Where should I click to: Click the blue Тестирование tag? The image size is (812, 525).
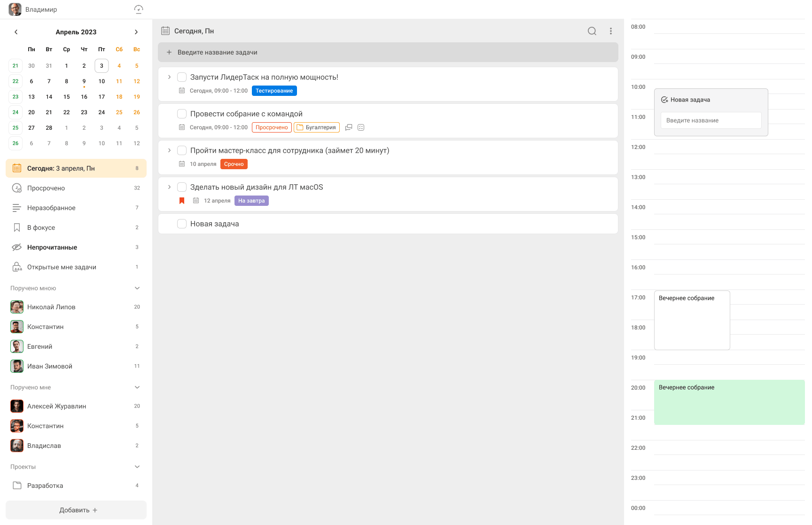click(274, 91)
